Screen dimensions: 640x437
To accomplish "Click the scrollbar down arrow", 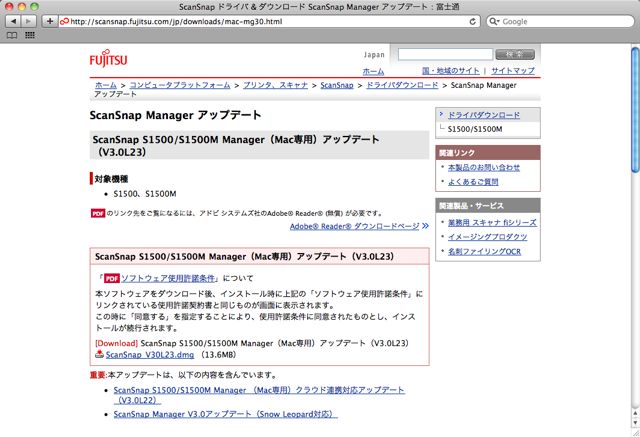I will click(x=635, y=422).
